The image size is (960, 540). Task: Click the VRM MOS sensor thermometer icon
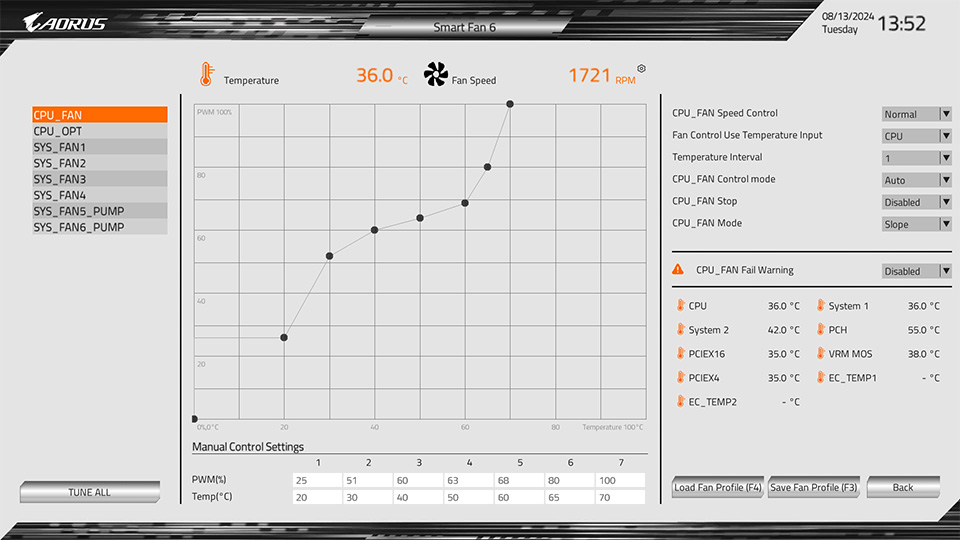point(818,354)
